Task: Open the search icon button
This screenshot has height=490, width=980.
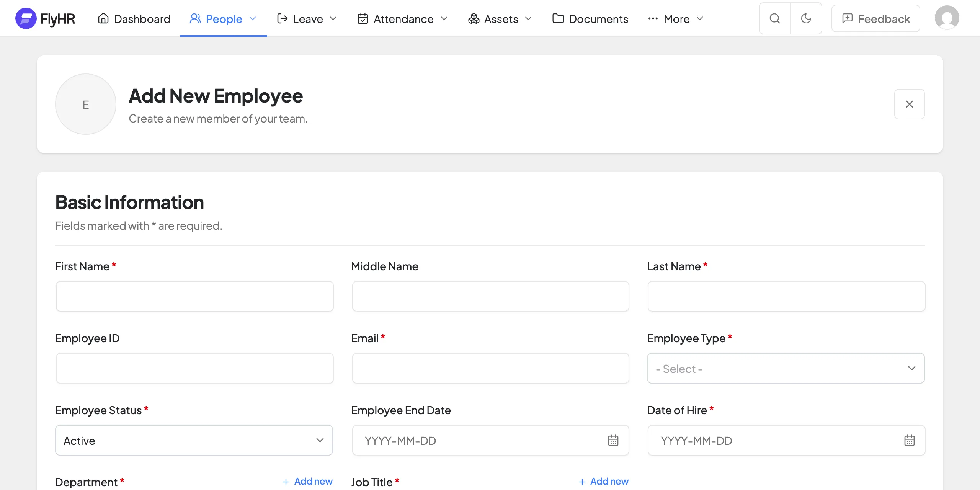Action: click(775, 18)
